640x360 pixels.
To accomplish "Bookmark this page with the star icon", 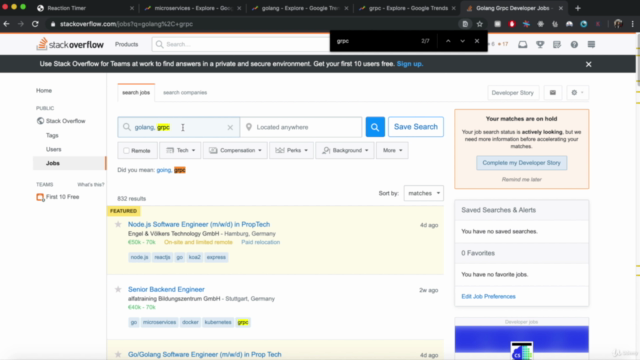I will pyautogui.click(x=480, y=24).
